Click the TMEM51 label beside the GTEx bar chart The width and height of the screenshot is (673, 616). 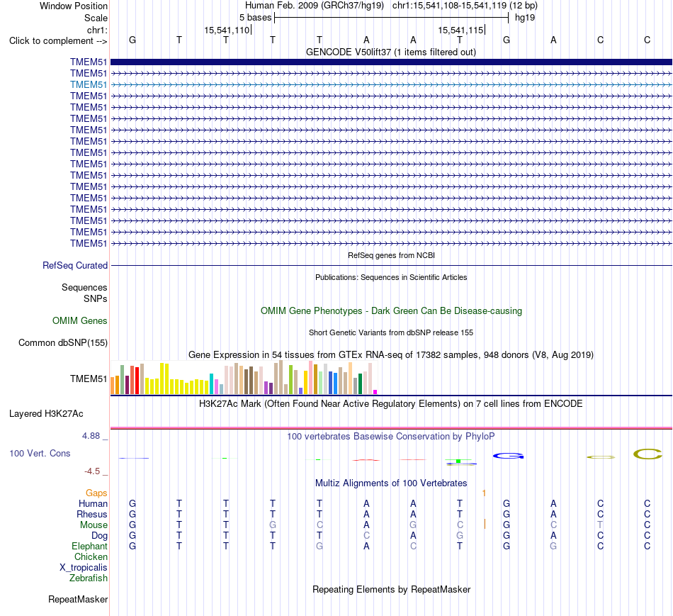point(89,379)
